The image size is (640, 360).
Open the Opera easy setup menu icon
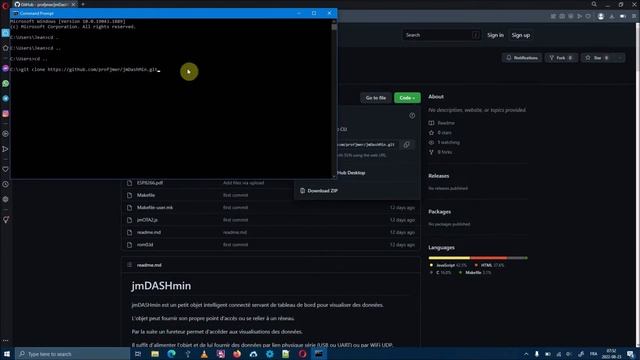634,16
